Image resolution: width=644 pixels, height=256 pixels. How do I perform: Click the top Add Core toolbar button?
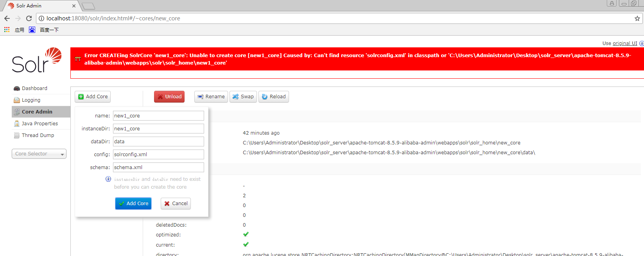(93, 97)
